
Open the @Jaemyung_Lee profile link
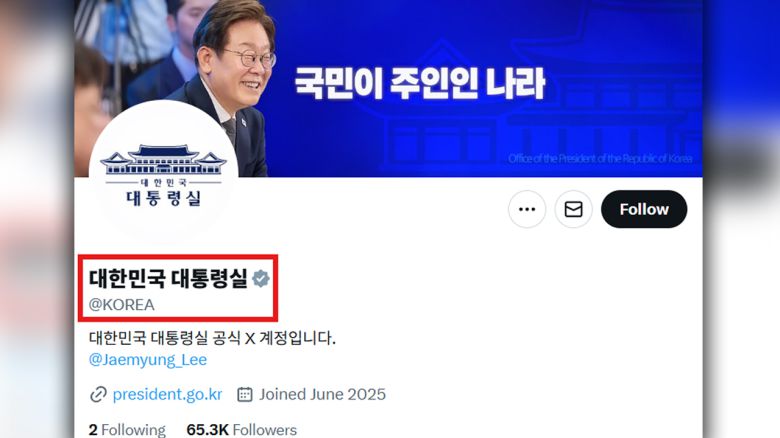click(x=148, y=360)
